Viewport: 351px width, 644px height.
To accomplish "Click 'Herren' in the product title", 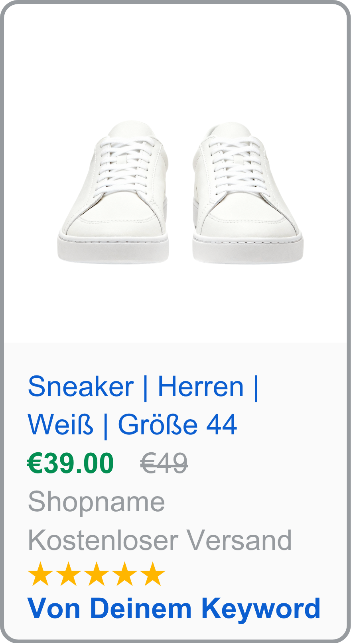I will [201, 387].
